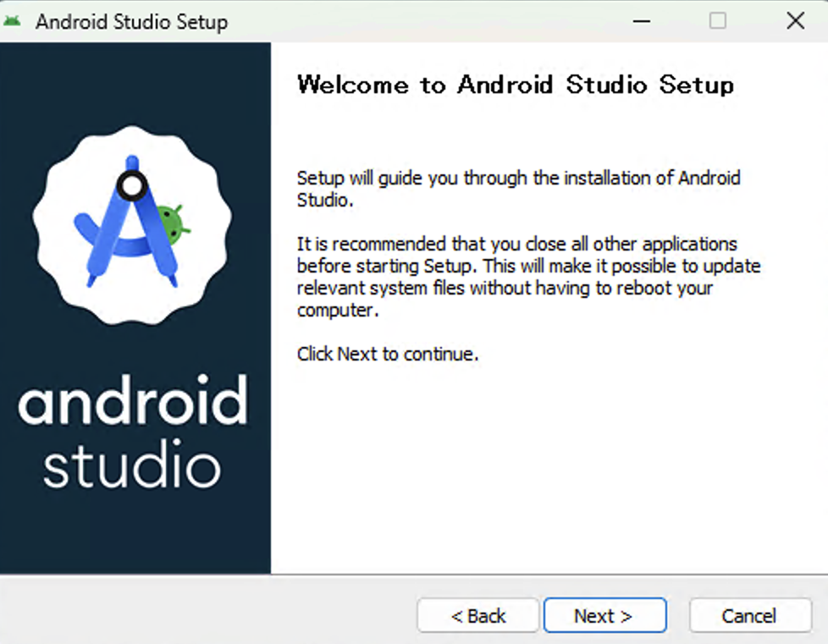
Task: Click the Android Studio Setup title text
Action: tap(130, 21)
